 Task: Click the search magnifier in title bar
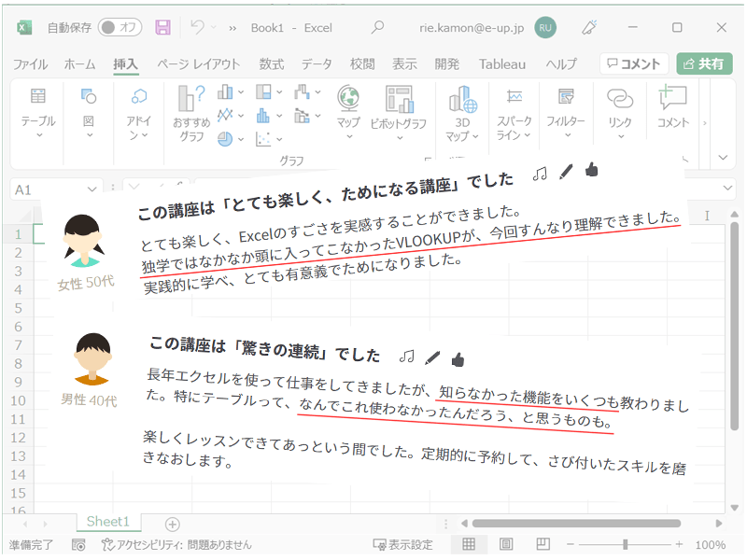tap(377, 27)
